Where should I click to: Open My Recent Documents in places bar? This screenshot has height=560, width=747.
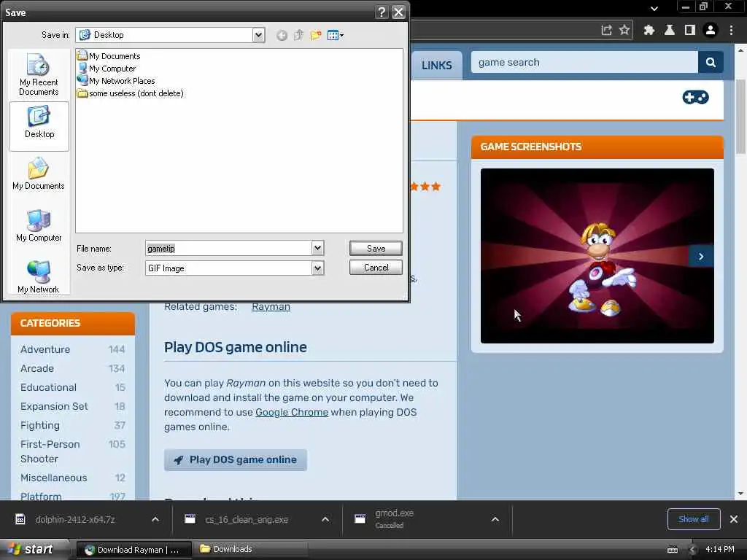pos(39,75)
